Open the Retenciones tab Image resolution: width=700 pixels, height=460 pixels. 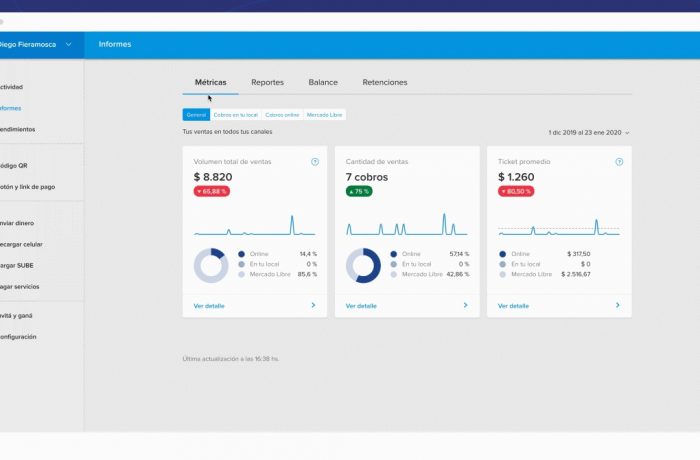[x=385, y=82]
